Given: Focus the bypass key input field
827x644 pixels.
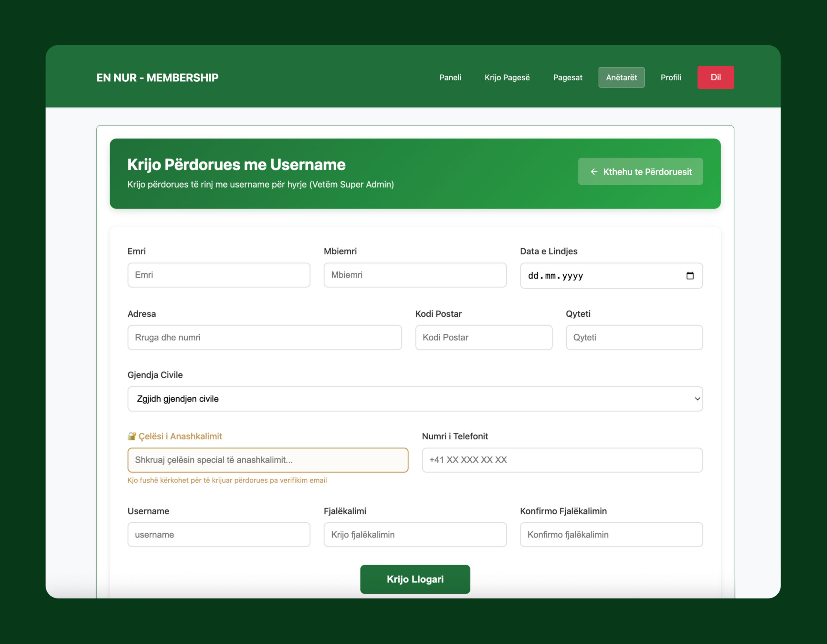Looking at the screenshot, I should pos(268,460).
